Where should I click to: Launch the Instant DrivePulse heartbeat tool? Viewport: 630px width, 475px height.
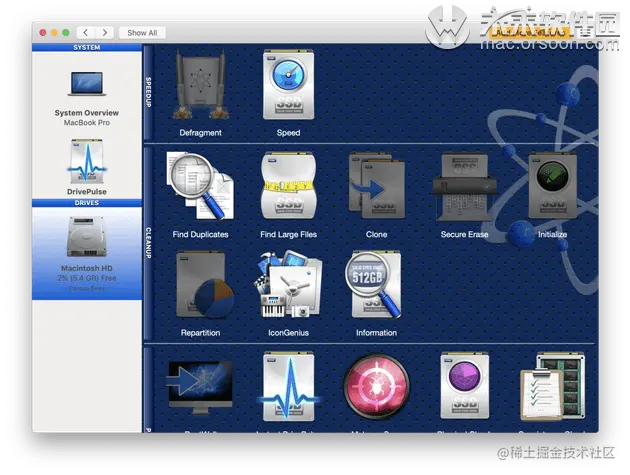coord(288,387)
